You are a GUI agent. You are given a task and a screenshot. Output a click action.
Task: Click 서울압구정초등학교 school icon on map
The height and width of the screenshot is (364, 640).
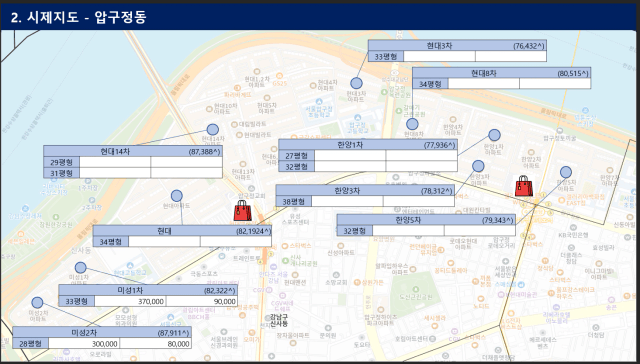[x=319, y=102]
